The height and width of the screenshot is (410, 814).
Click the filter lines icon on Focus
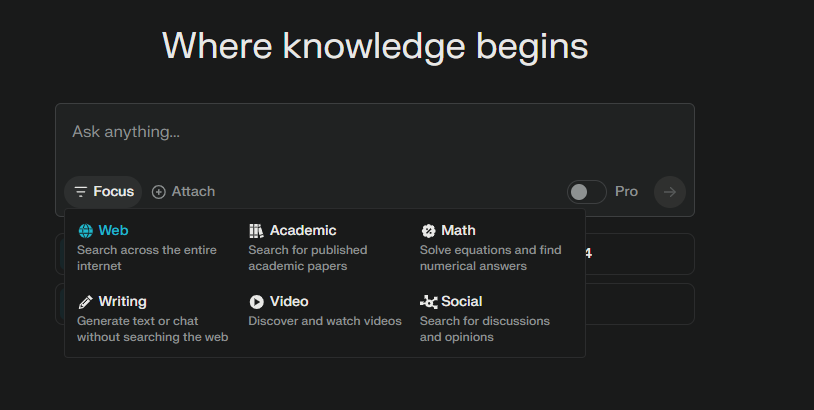point(80,192)
